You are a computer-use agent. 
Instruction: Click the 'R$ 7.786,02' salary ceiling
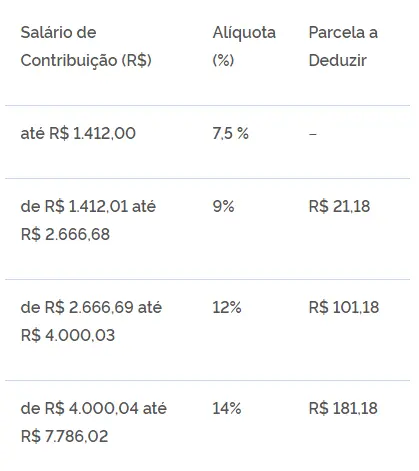point(65,436)
